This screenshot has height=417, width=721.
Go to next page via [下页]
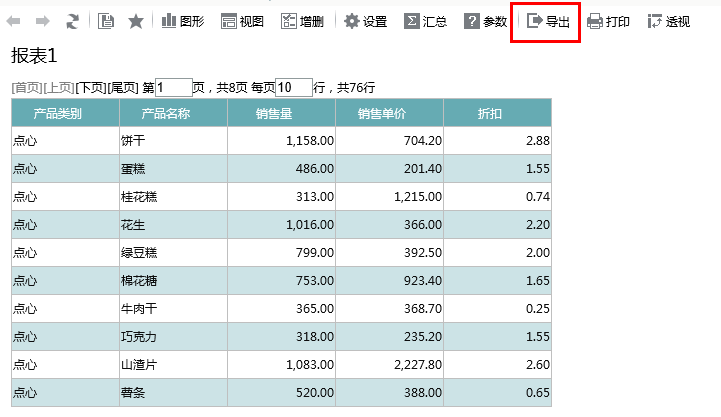point(91,87)
